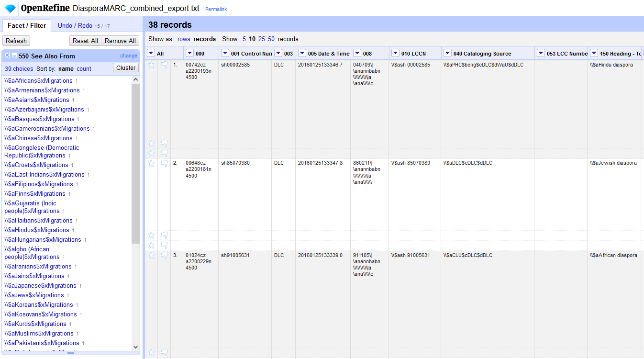
Task: Open the 150 Heading column menu
Action: pos(594,53)
